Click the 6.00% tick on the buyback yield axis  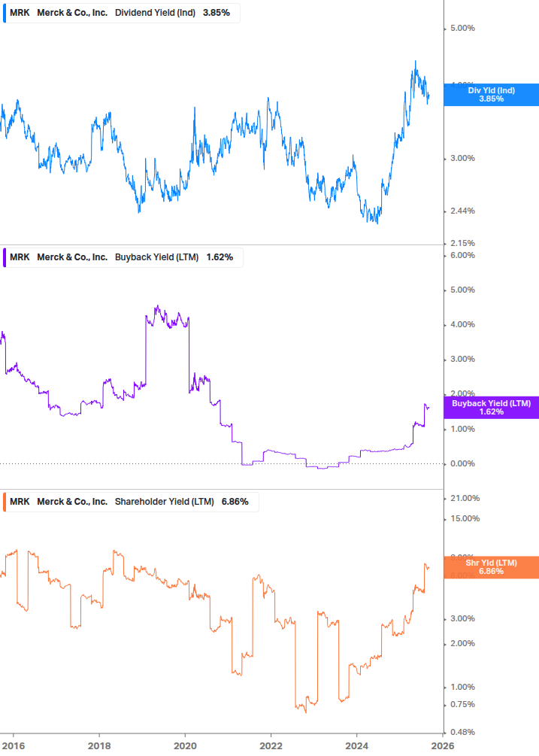point(462,256)
